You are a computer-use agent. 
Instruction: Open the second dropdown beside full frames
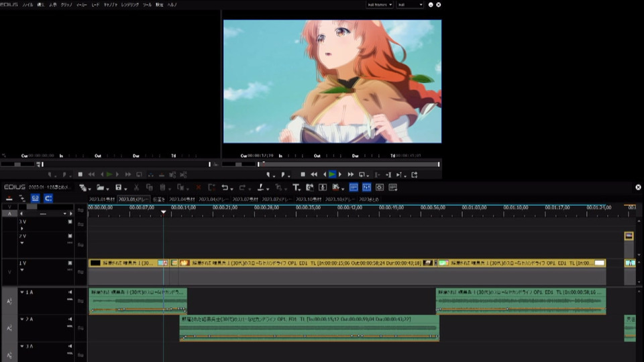tap(409, 5)
